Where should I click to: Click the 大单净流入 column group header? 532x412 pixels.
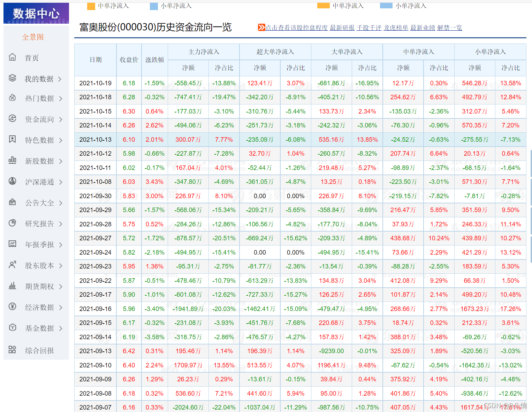pyautogui.click(x=347, y=52)
